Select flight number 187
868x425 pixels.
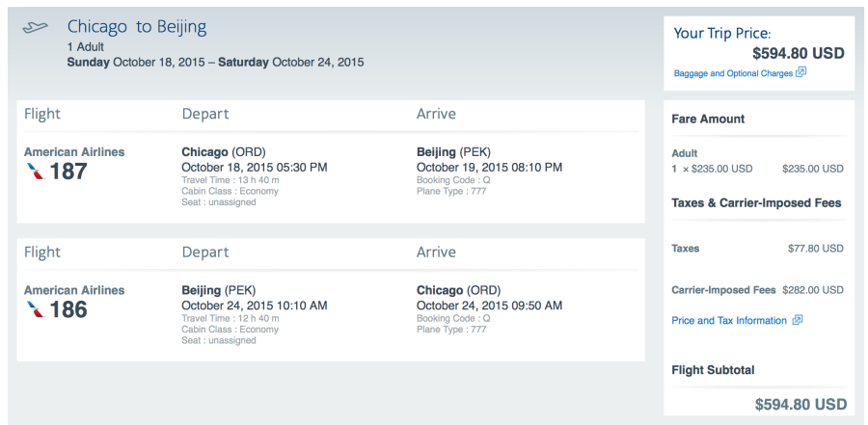click(x=68, y=172)
